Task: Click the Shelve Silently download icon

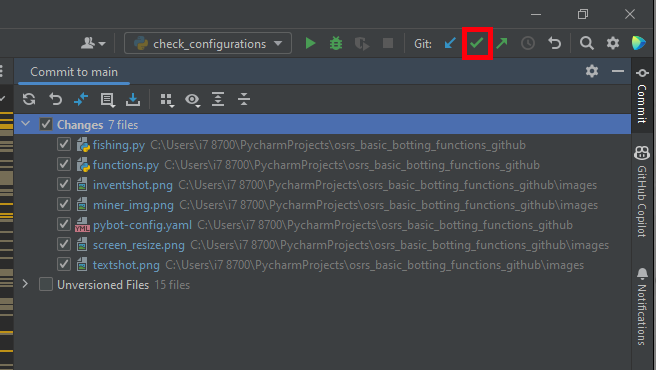Action: [133, 99]
